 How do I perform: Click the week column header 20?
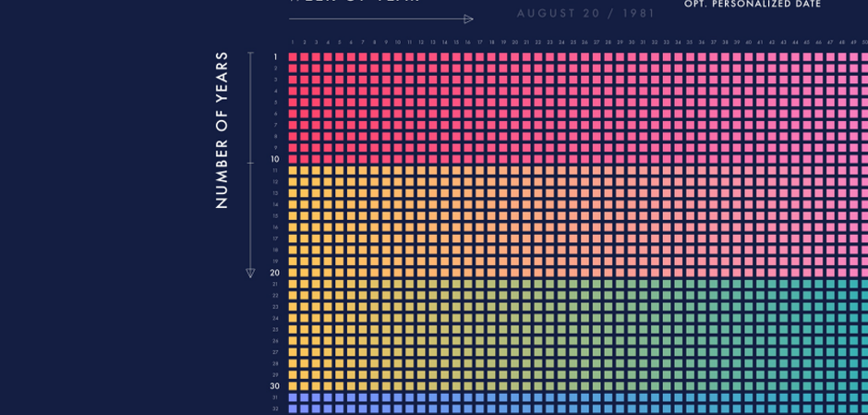[515, 43]
